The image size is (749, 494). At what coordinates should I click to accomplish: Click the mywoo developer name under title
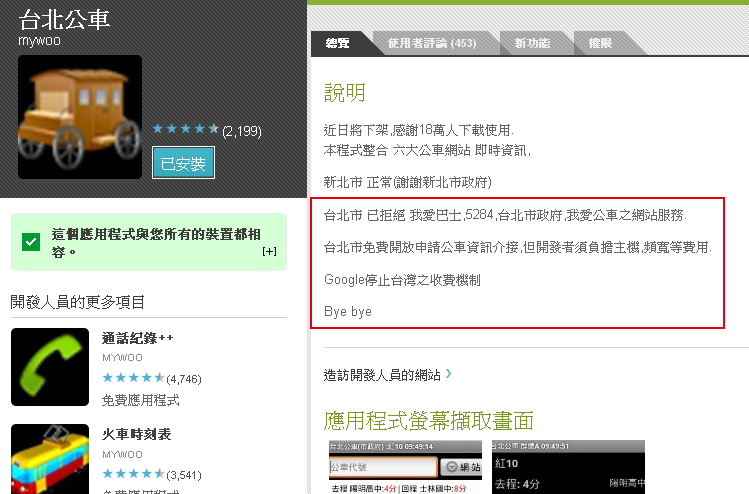[x=39, y=41]
